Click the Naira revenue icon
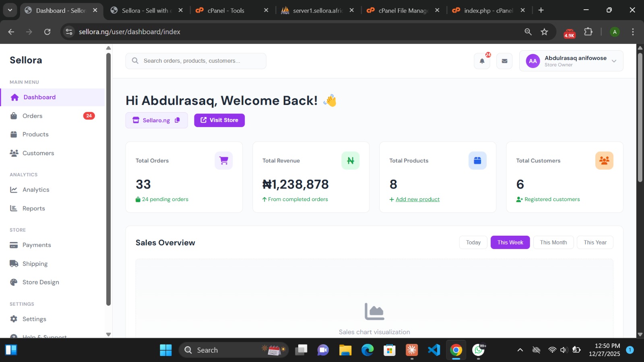The image size is (644, 362). pyautogui.click(x=350, y=160)
